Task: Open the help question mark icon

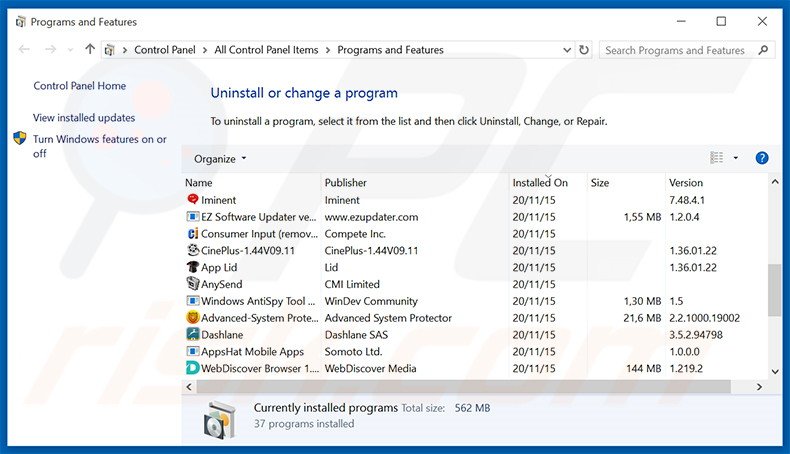Action: (762, 158)
